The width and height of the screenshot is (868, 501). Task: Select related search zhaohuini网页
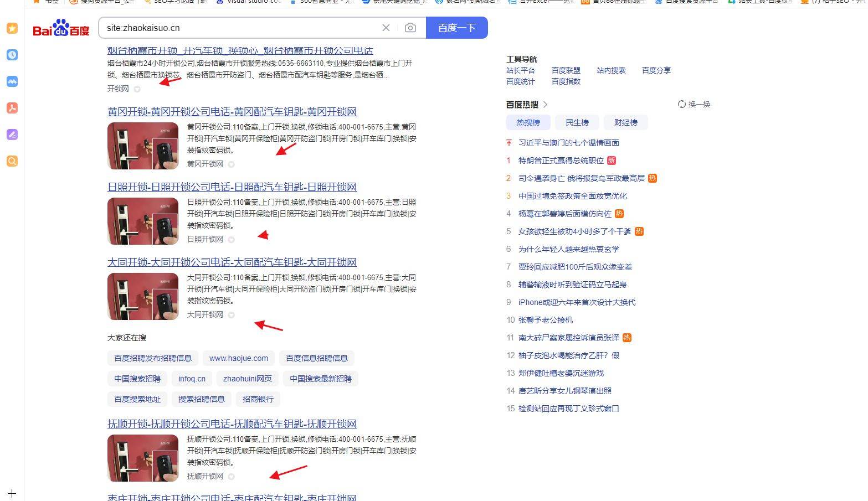click(248, 379)
